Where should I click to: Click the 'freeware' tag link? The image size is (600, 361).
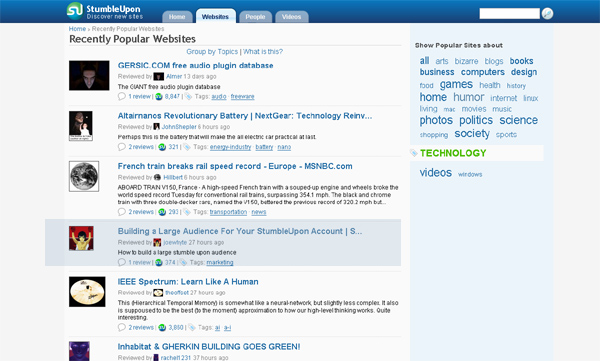tap(243, 97)
